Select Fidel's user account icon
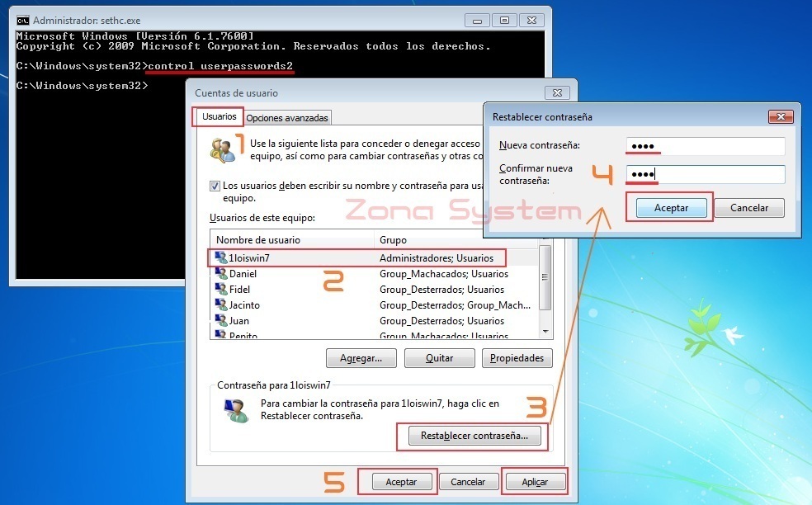The width and height of the screenshot is (812, 505). [223, 289]
